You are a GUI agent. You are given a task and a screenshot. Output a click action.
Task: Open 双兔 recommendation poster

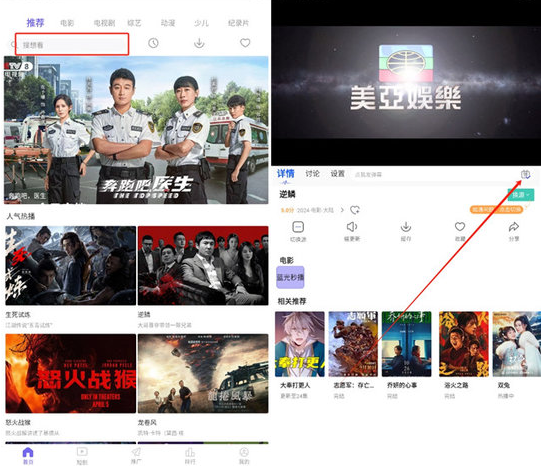[517, 344]
